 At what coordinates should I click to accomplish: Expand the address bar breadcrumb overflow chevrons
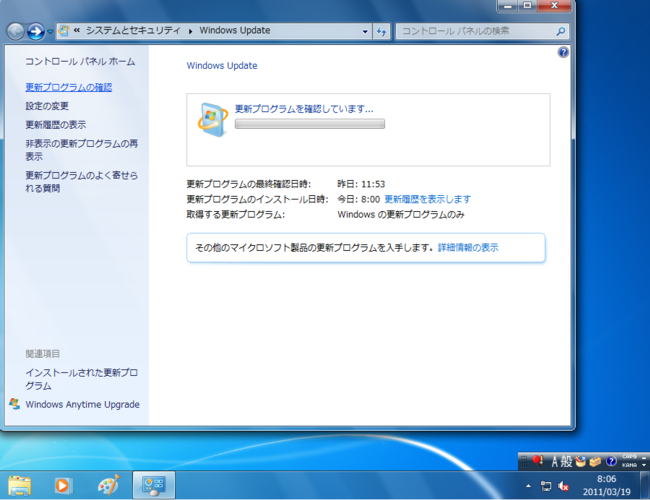point(77,30)
